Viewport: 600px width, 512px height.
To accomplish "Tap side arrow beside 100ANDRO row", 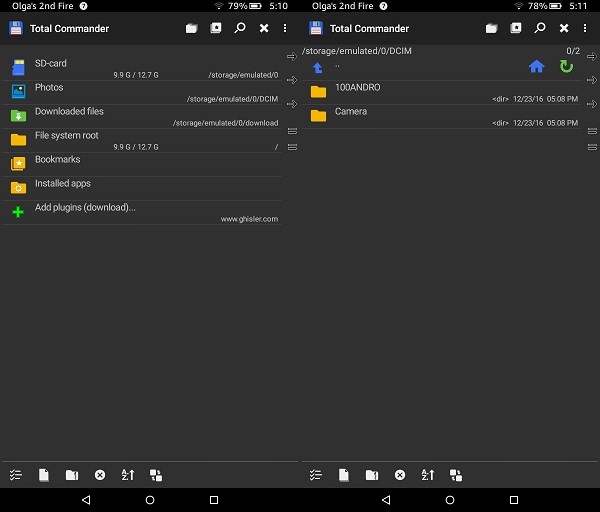I will (x=592, y=80).
